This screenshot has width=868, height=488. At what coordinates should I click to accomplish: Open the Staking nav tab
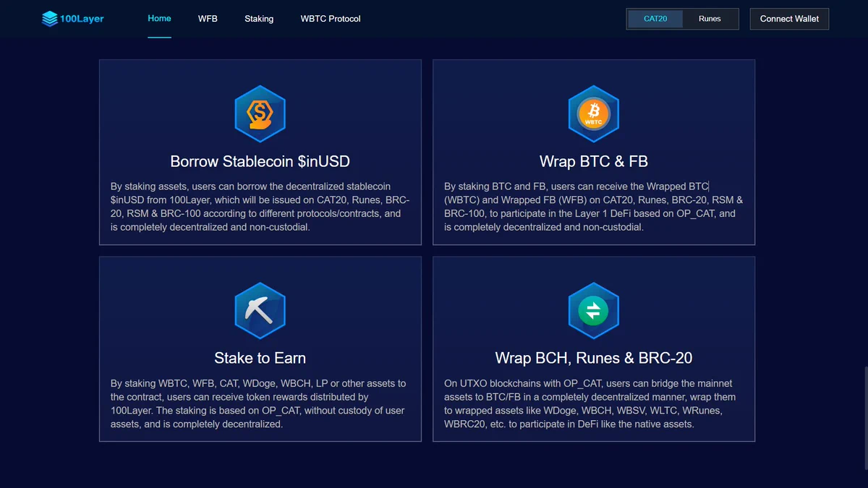259,19
